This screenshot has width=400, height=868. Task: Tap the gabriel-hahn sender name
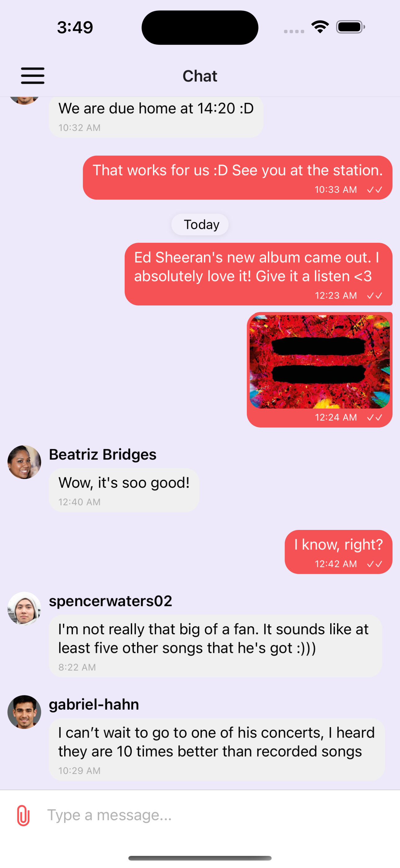pyautogui.click(x=94, y=705)
